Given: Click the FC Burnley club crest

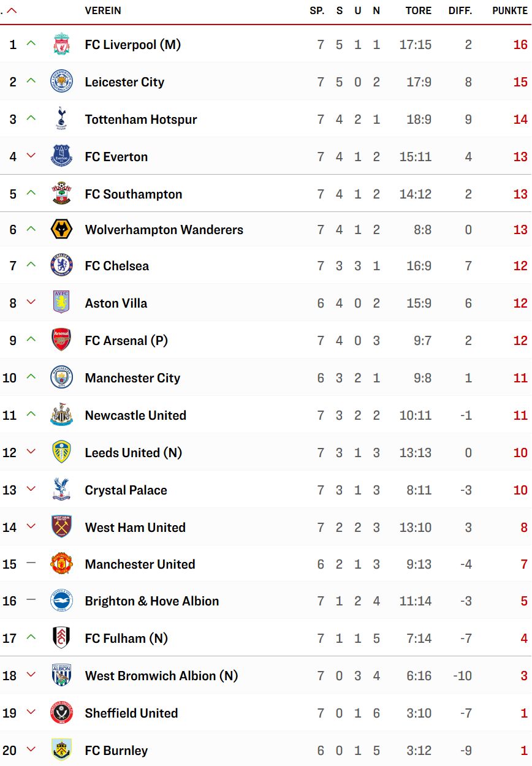Looking at the screenshot, I should tap(61, 750).
